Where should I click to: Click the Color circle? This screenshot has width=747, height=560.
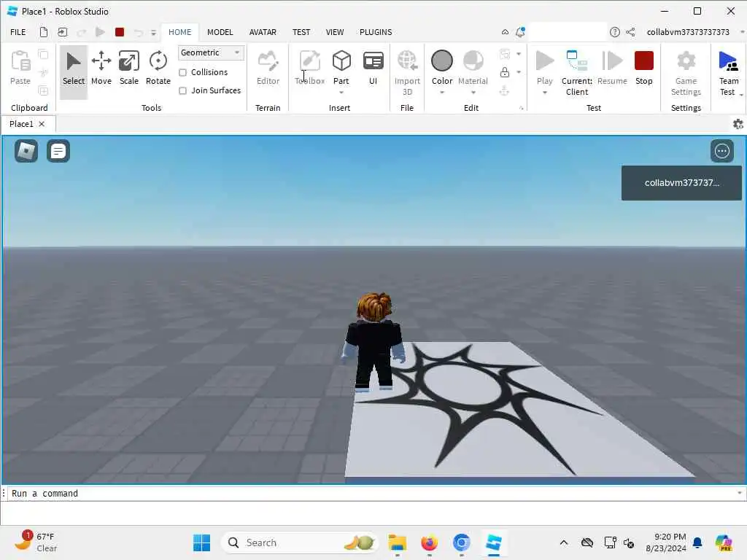click(x=441, y=61)
